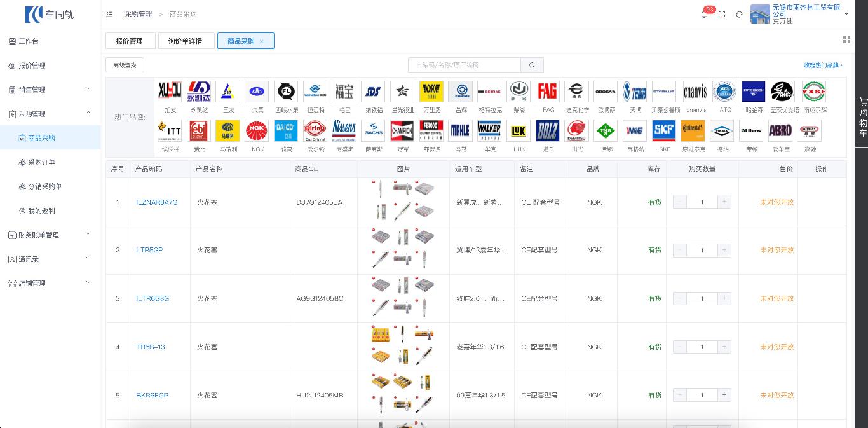Toggle fullscreen mode icon
The image size is (868, 428).
click(x=722, y=14)
